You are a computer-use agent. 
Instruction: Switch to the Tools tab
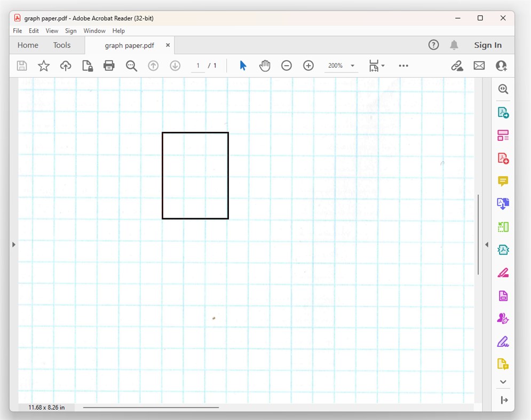(61, 45)
